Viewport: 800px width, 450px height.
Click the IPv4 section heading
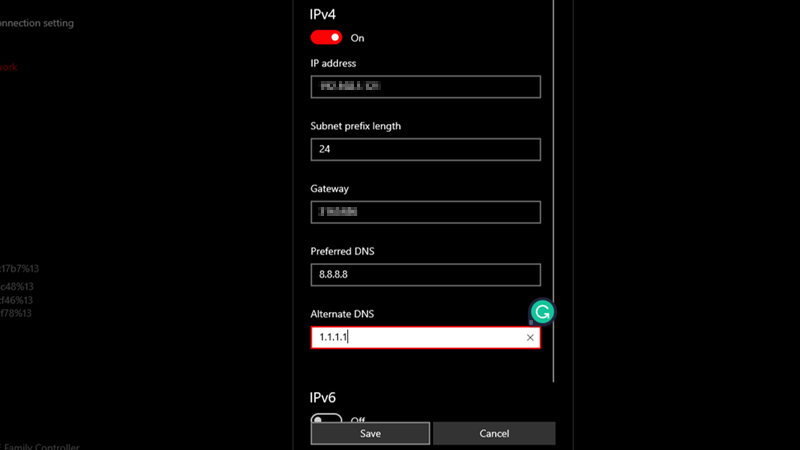click(325, 15)
